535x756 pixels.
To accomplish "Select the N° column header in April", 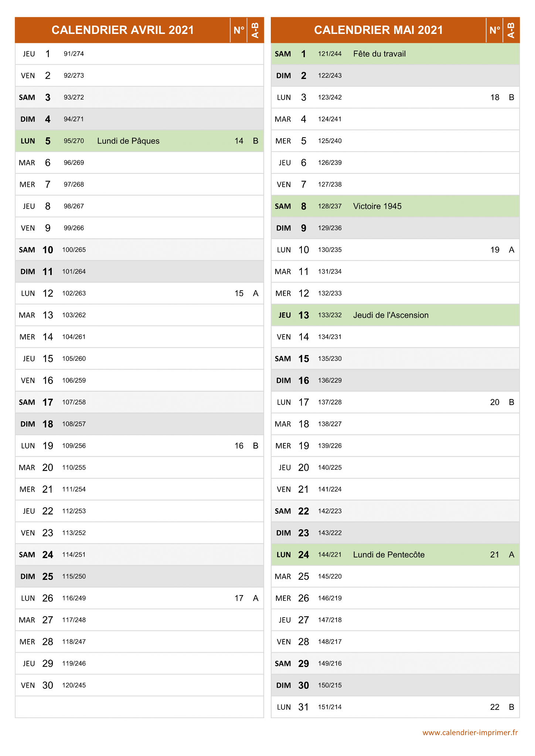I will [239, 30].
